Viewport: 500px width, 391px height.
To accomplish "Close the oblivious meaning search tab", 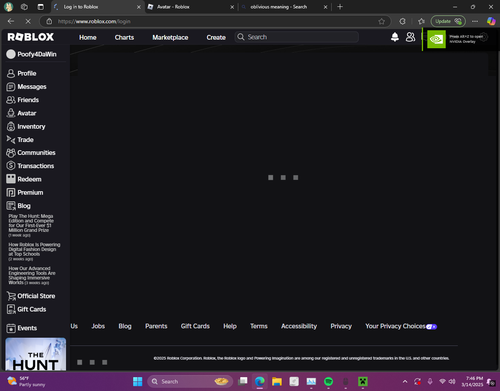I will [x=326, y=7].
